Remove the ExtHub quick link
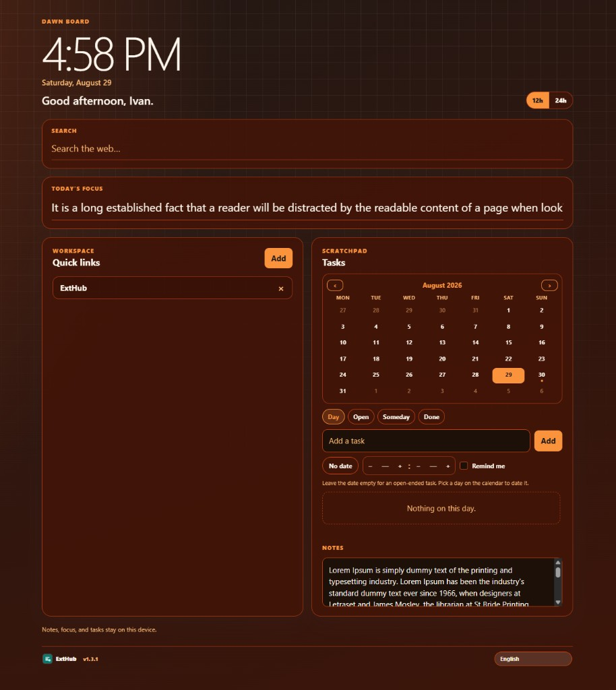 pos(281,288)
